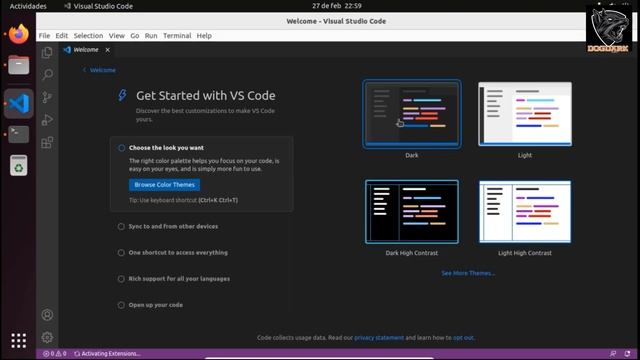
Task: Open Visual Studio Code app menu in top bar
Action: [98, 6]
